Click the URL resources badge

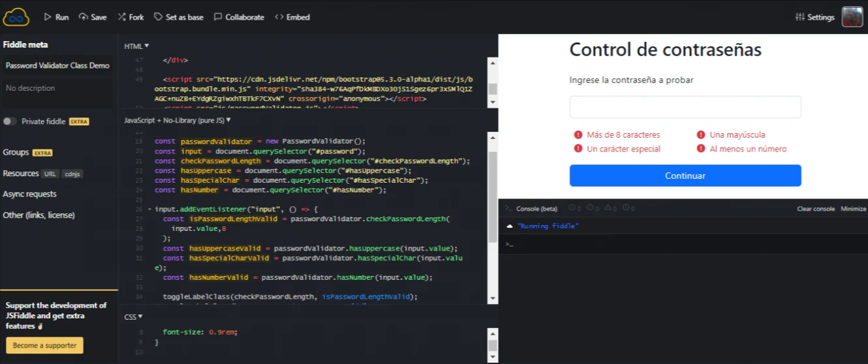[50, 174]
